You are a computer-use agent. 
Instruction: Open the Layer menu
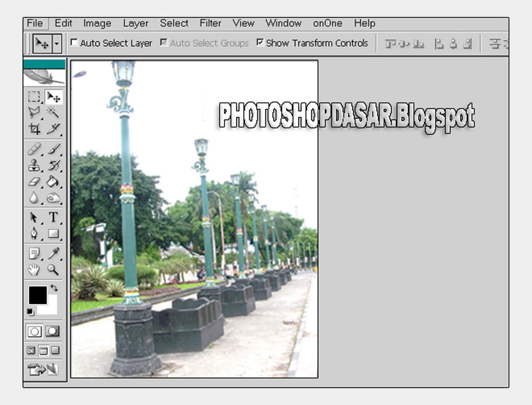136,23
